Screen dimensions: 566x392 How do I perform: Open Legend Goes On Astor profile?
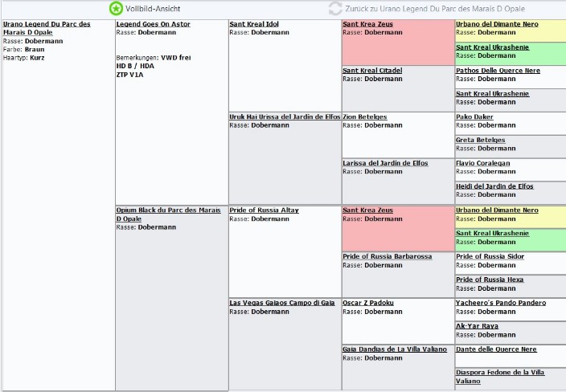(153, 24)
